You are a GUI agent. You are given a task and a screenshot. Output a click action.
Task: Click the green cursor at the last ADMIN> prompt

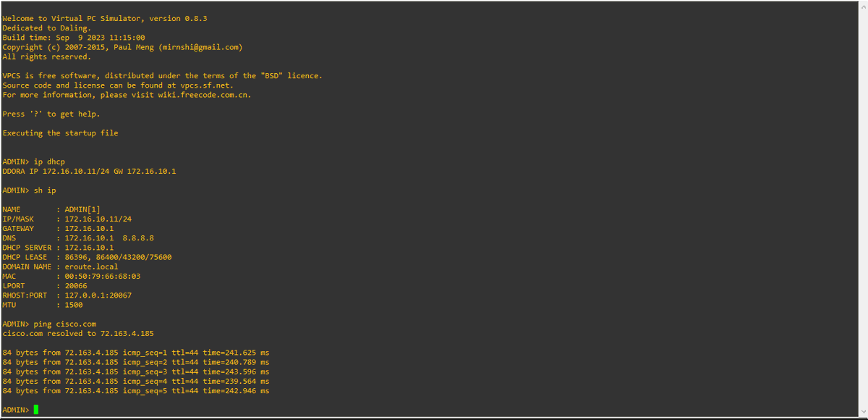[x=36, y=410]
